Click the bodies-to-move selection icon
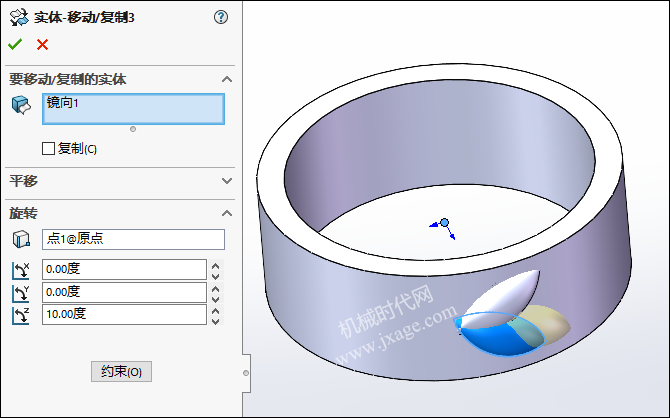 [21, 105]
